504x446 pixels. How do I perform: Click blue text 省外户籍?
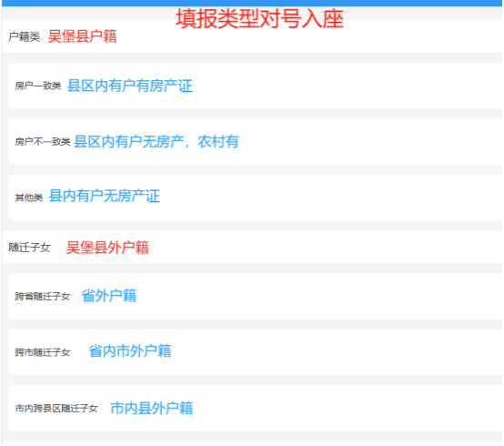(109, 296)
